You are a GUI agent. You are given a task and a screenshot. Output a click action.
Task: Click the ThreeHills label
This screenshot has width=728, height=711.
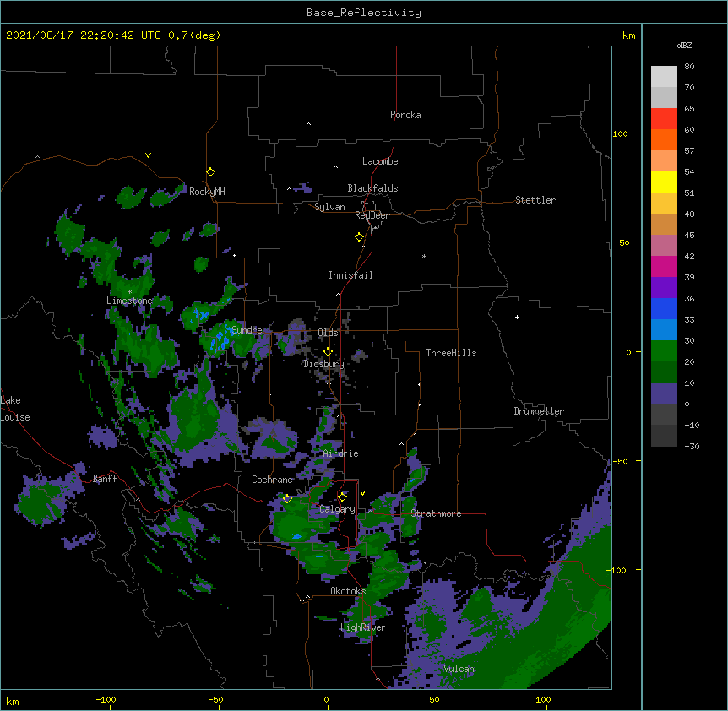pyautogui.click(x=451, y=353)
